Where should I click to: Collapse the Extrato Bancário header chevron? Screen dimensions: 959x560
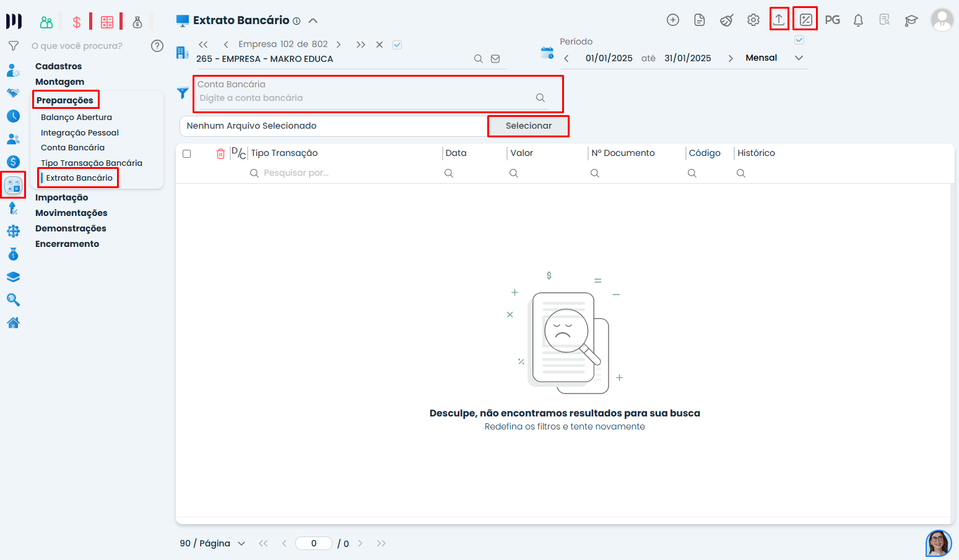pyautogui.click(x=313, y=20)
